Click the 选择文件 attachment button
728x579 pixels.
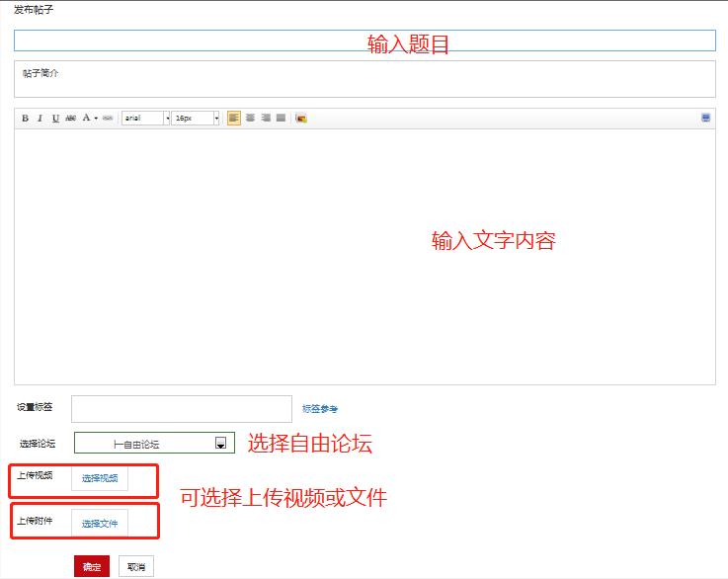(100, 523)
